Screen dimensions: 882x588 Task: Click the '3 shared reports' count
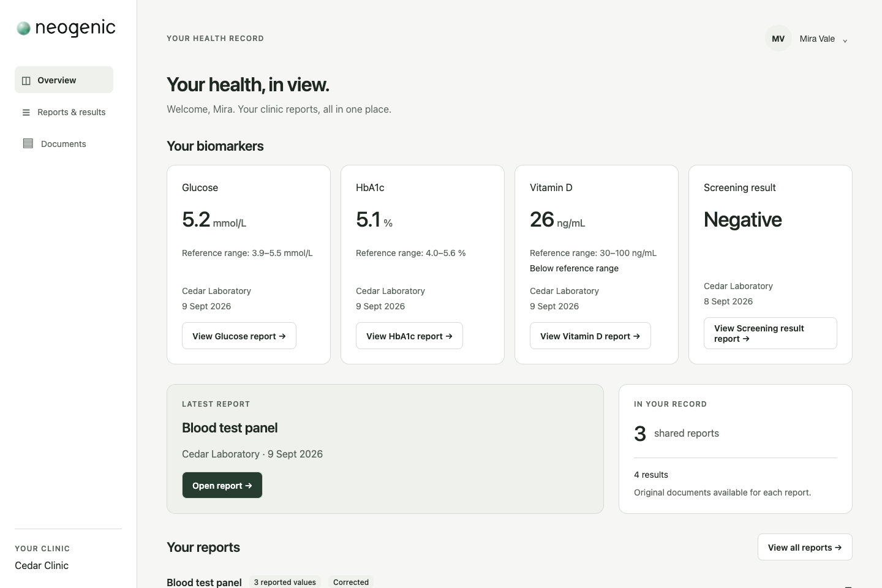point(676,433)
